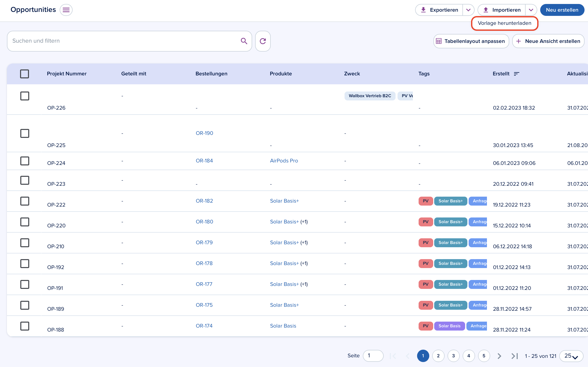Focus the Suchen und filtern search field
This screenshot has width=588, height=367.
[129, 41]
